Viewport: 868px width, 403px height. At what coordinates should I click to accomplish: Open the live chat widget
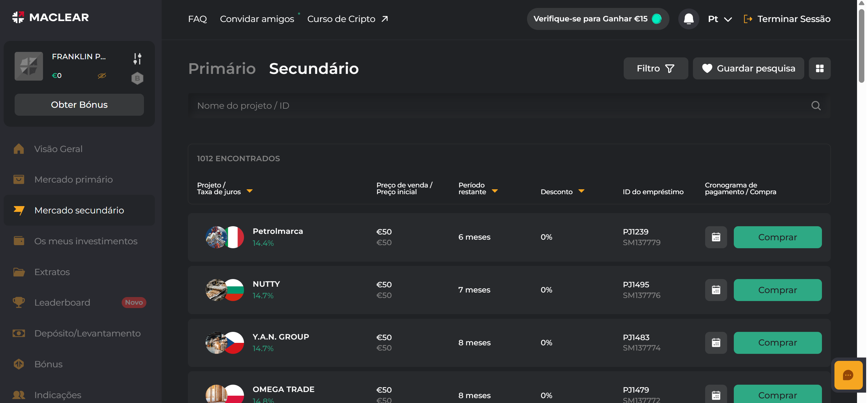pyautogui.click(x=848, y=375)
